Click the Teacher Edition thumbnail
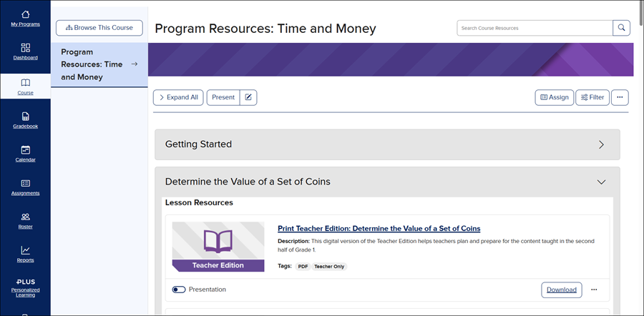Screen dimensions: 644x316 click(218, 247)
